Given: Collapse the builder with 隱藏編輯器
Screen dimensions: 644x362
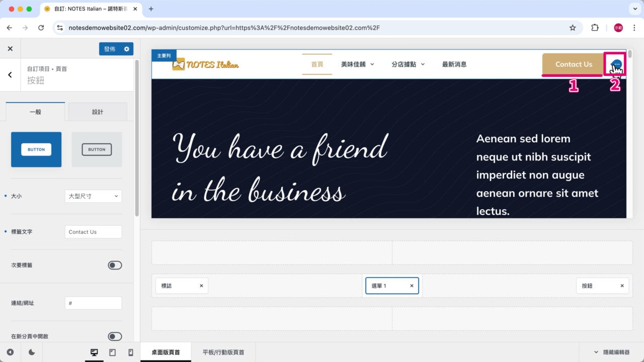Looking at the screenshot, I should pos(612,352).
